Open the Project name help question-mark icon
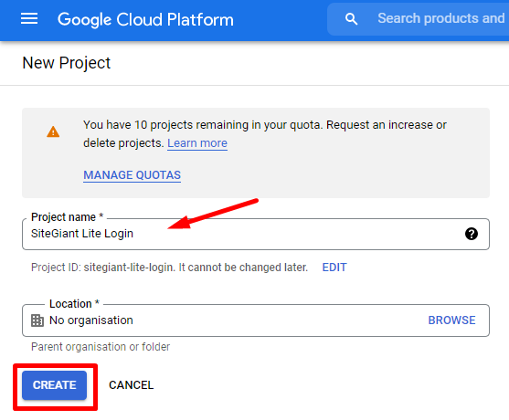 click(471, 234)
